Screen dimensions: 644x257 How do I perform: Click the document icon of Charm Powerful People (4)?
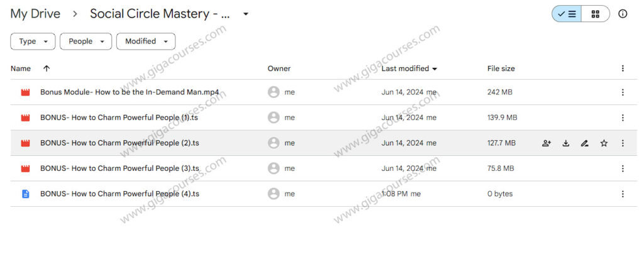tap(26, 194)
